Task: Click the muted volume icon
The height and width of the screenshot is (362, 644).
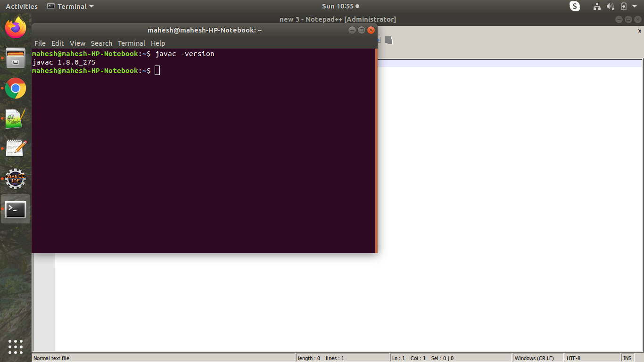Action: point(610,6)
